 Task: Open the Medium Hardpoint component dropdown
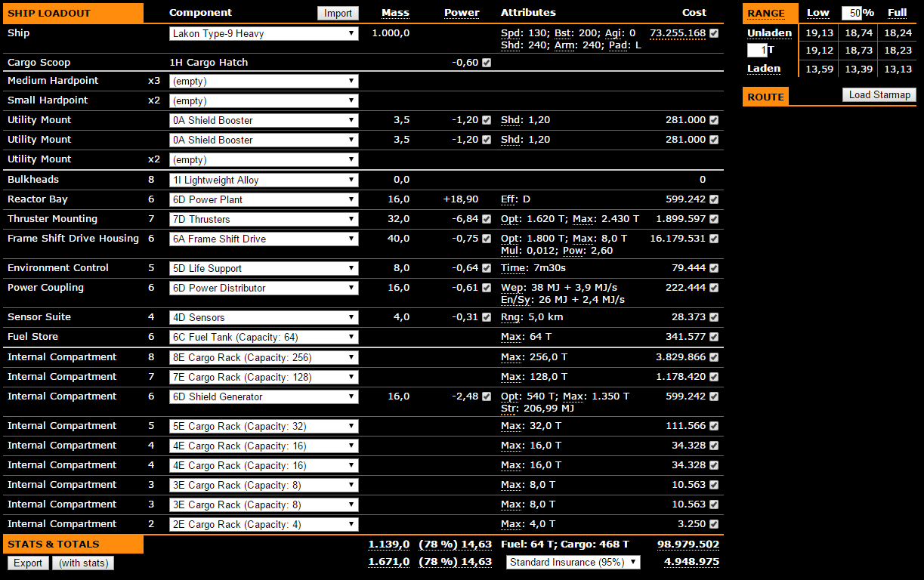click(264, 81)
